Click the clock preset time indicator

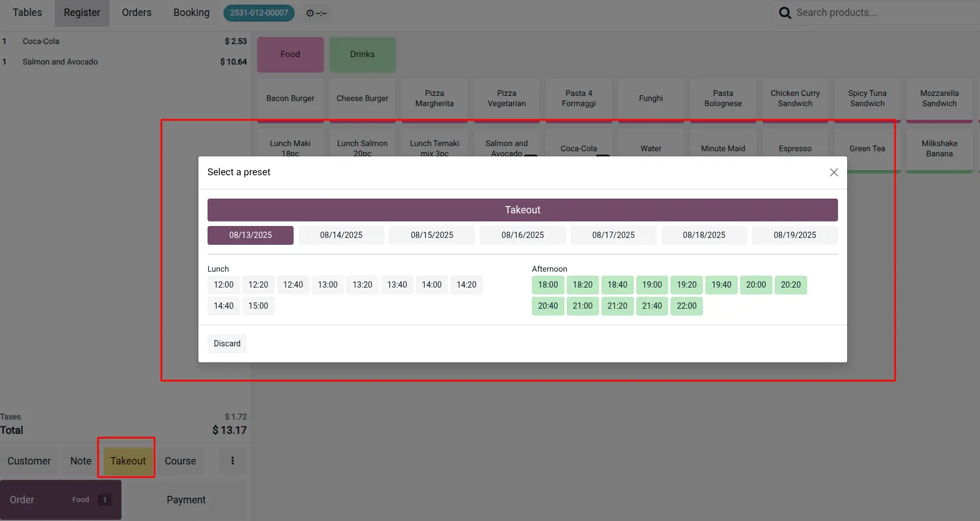click(x=316, y=13)
